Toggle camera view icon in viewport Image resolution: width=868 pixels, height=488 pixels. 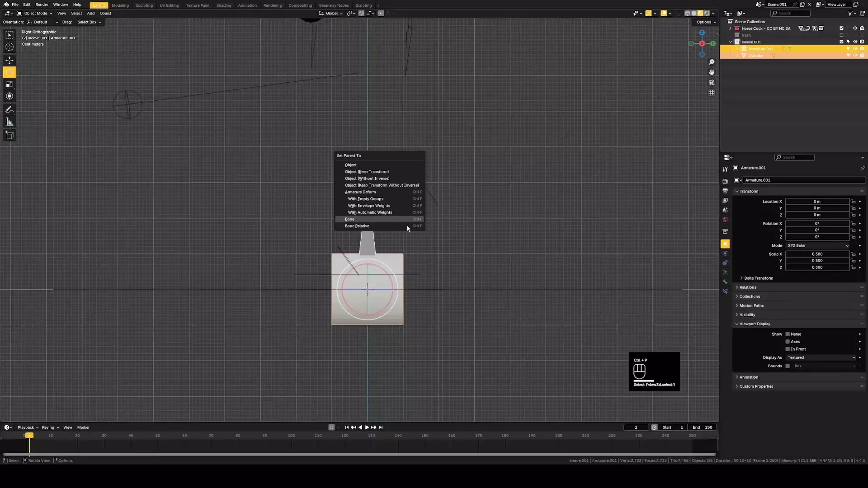tap(712, 83)
